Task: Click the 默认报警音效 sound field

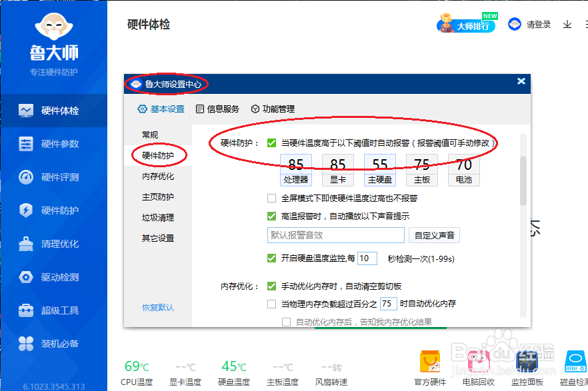Action: coord(336,235)
